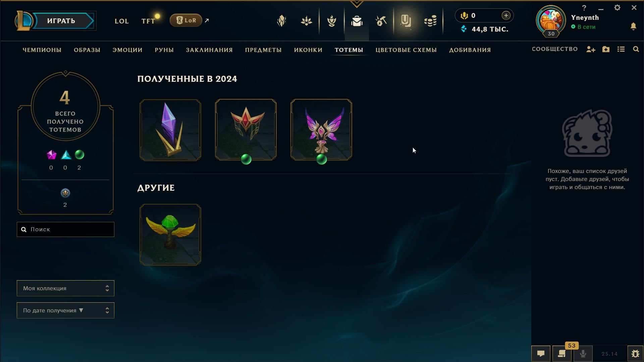Switch to the ИКОНКИ tab
Screen dimensions: 644x362
(308, 50)
